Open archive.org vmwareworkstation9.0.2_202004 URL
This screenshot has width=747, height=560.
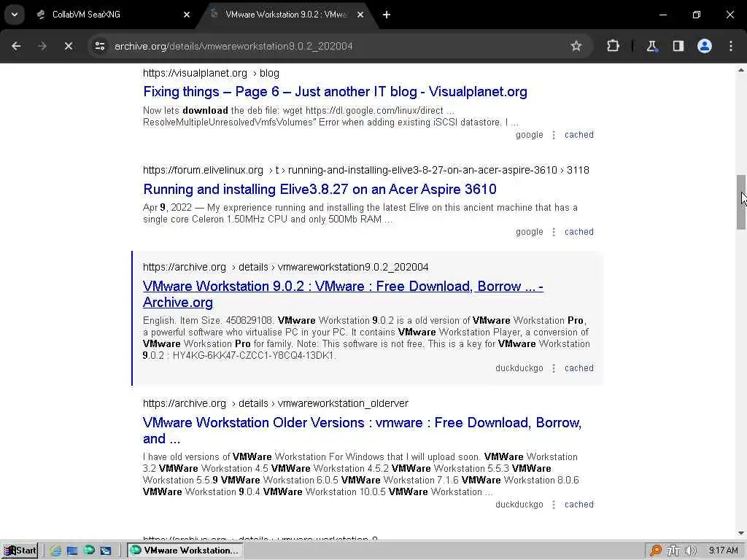pos(285,267)
